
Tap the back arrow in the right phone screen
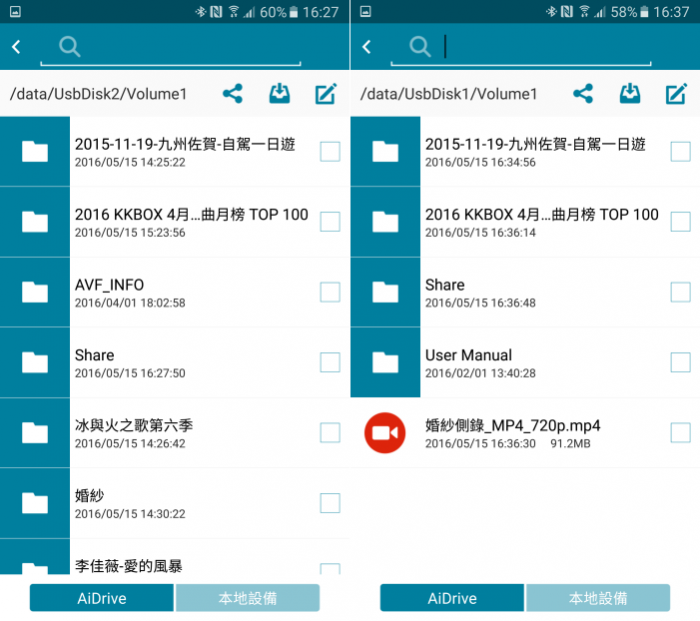(367, 47)
